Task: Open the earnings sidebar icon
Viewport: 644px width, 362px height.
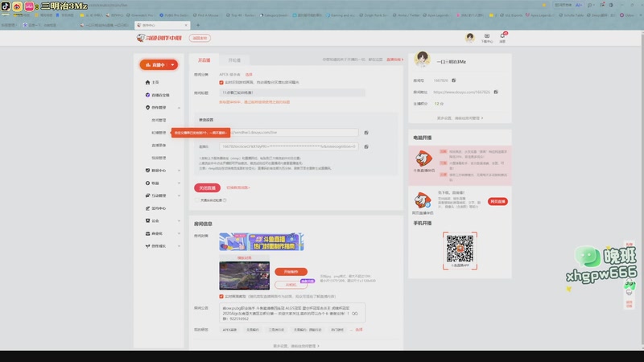Action: (x=147, y=183)
